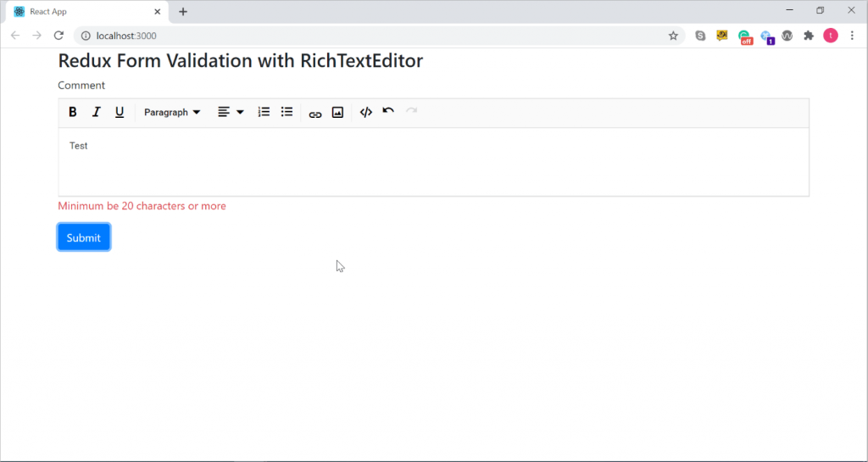Insert a numbered list
The width and height of the screenshot is (868, 462).
pyautogui.click(x=264, y=112)
